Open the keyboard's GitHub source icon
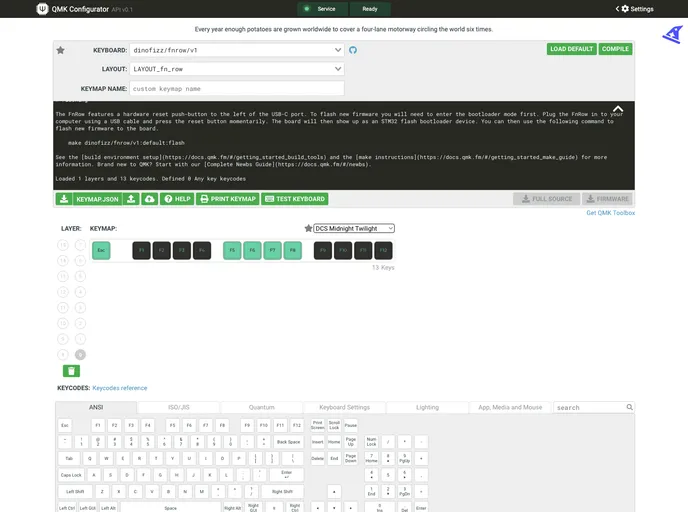The image size is (688, 512). pos(353,50)
